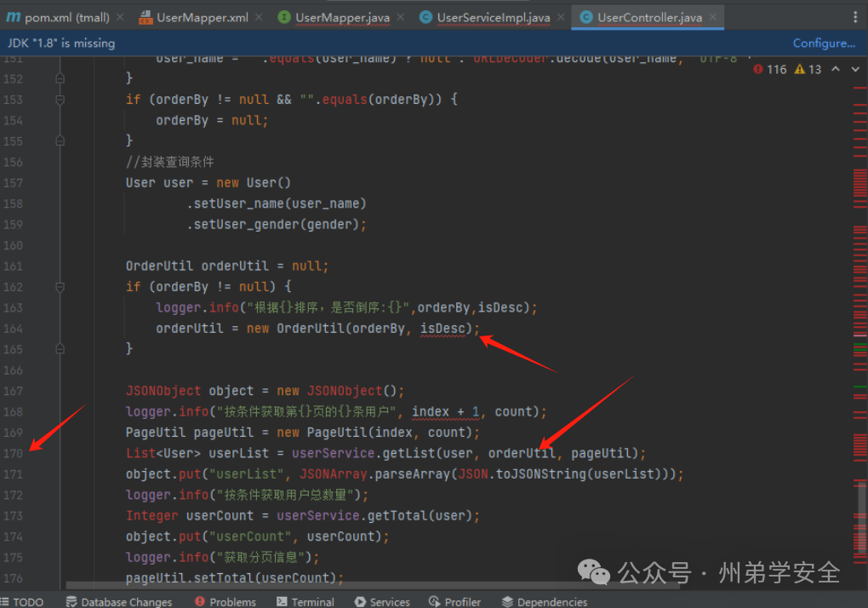Open the UserMapper.xml tab
The height and width of the screenshot is (608, 868).
point(194,18)
